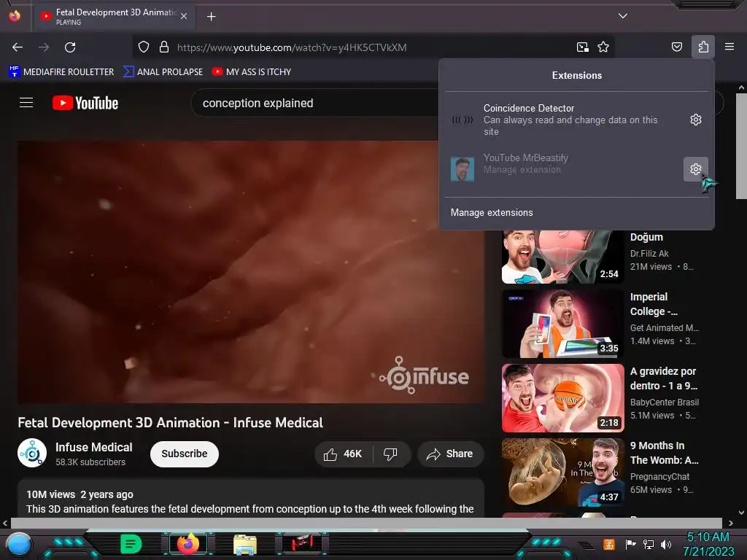Click '9 Months In The Womb: A...' title
This screenshot has height=560, width=747.
pos(664,452)
